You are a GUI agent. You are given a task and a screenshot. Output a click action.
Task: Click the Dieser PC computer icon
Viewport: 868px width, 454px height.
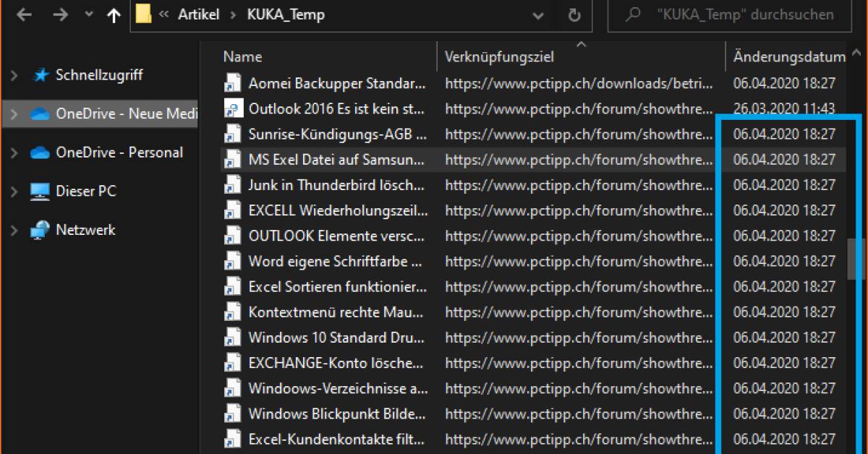[40, 192]
